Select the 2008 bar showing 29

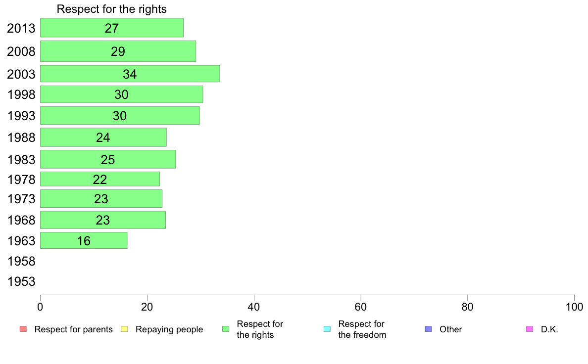118,51
